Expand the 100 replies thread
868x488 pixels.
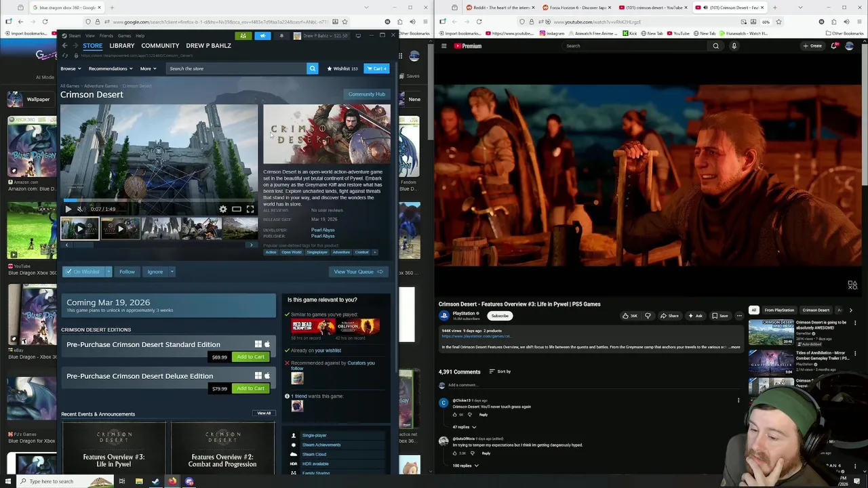pos(466,466)
